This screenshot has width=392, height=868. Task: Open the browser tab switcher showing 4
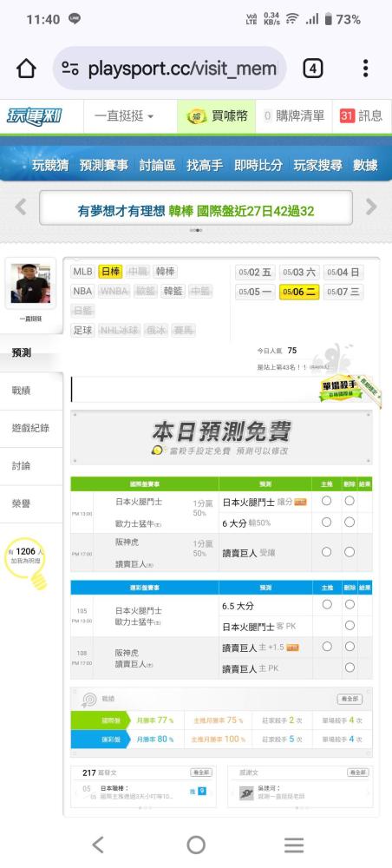click(312, 69)
